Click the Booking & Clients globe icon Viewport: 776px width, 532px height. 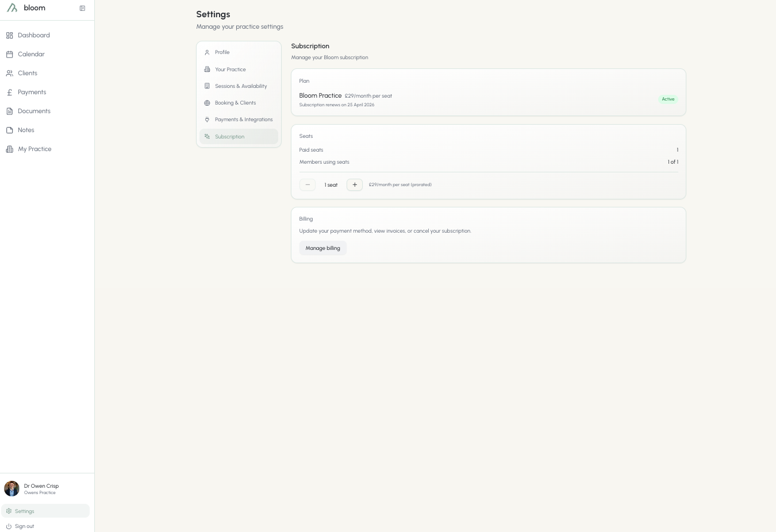pos(207,103)
